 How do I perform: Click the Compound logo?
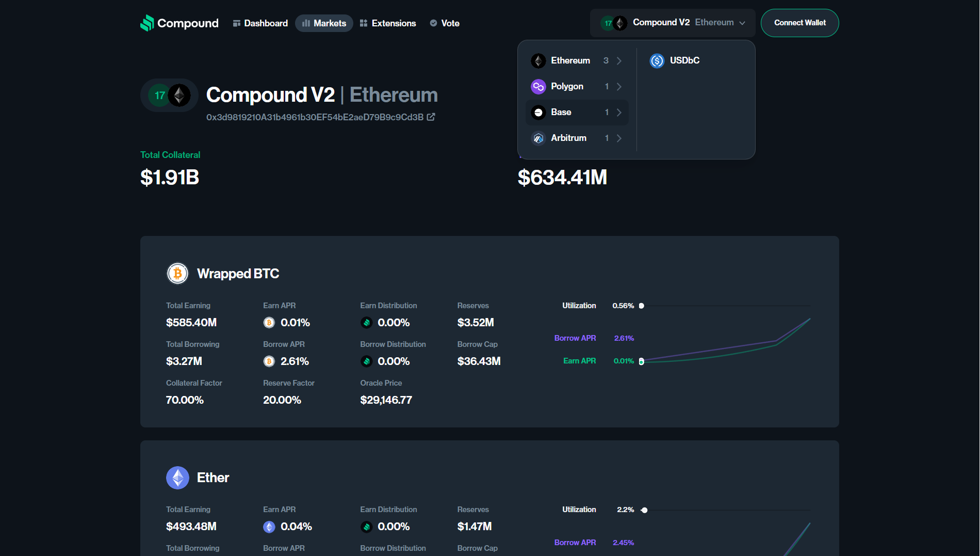[179, 23]
